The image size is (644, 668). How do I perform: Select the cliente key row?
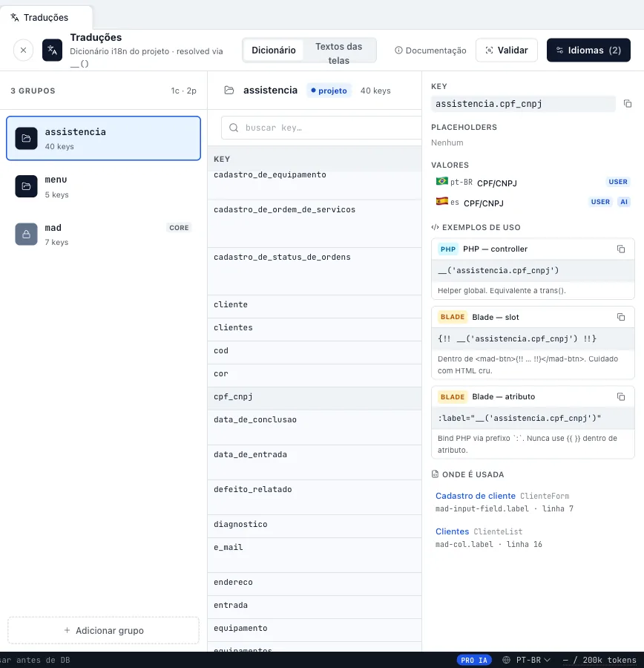(315, 307)
